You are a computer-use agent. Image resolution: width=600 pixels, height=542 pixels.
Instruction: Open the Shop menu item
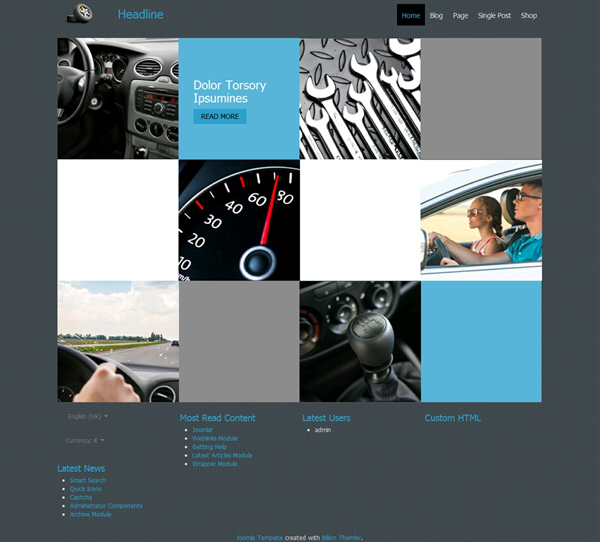tap(529, 15)
